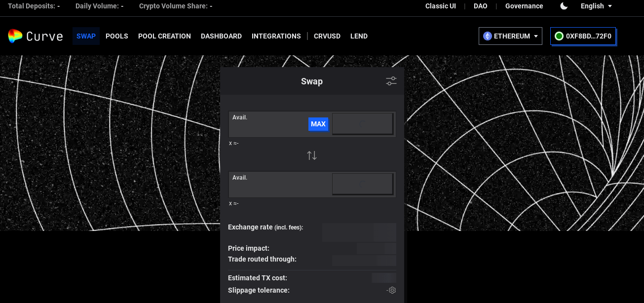Screen dimensions: 644x303
Task: Go to the Swap tab
Action: coord(86,36)
